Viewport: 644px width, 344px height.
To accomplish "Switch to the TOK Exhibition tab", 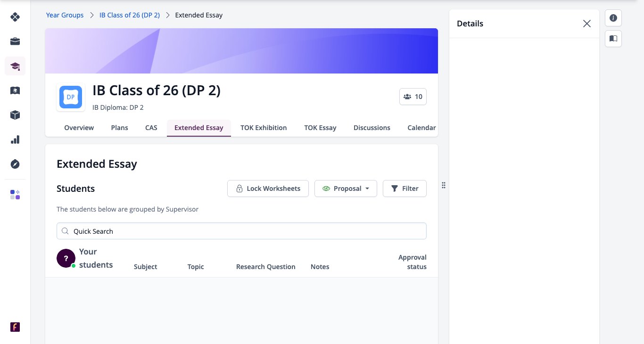I will [x=264, y=128].
